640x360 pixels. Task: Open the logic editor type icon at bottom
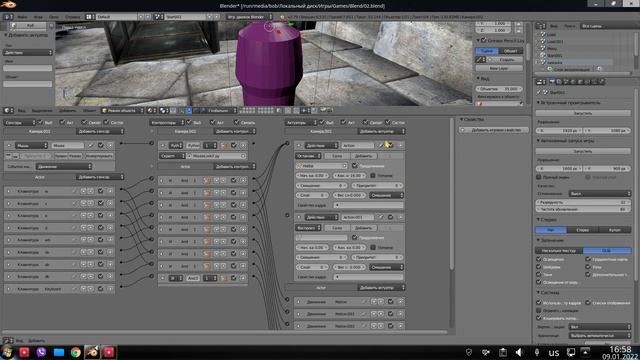pyautogui.click(x=8, y=340)
